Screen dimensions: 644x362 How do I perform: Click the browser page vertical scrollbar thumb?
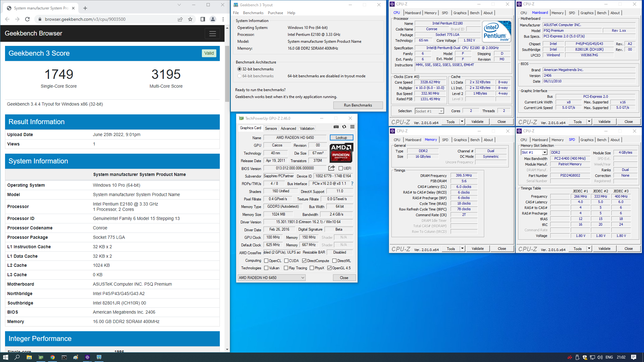(227, 74)
